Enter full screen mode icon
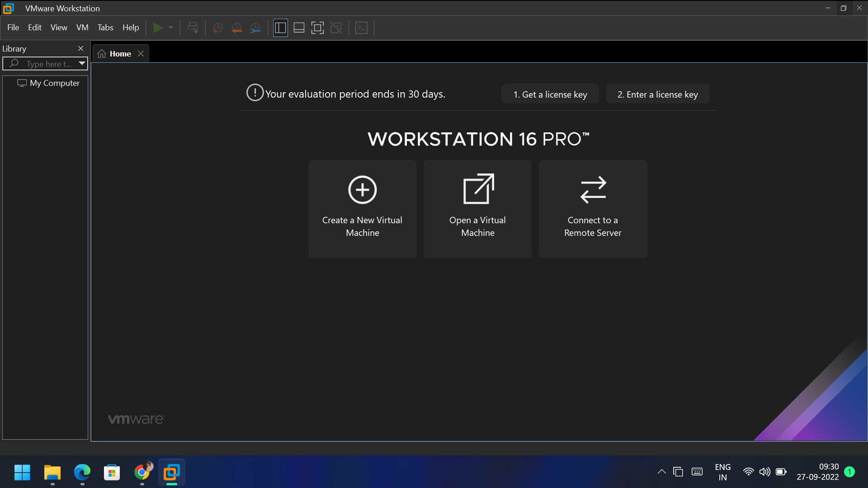This screenshot has width=868, height=488. click(317, 28)
